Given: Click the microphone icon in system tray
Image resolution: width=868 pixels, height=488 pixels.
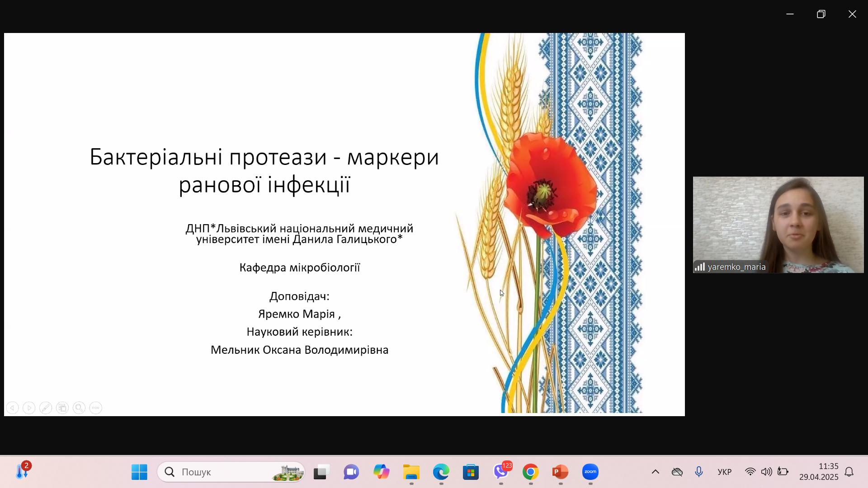Looking at the screenshot, I should click(699, 472).
